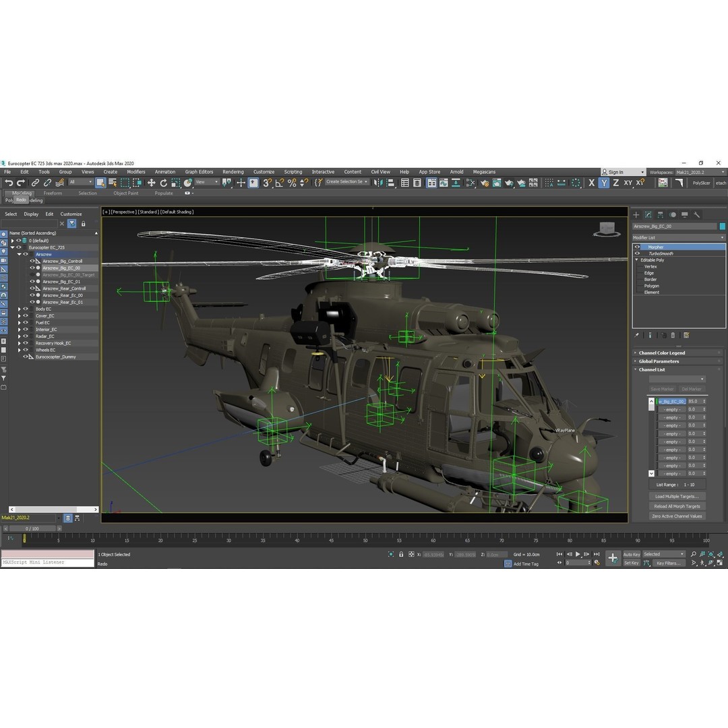Viewport: 728px width, 728px height.
Task: Choose the Rectangular Selection Region icon
Action: tap(125, 183)
